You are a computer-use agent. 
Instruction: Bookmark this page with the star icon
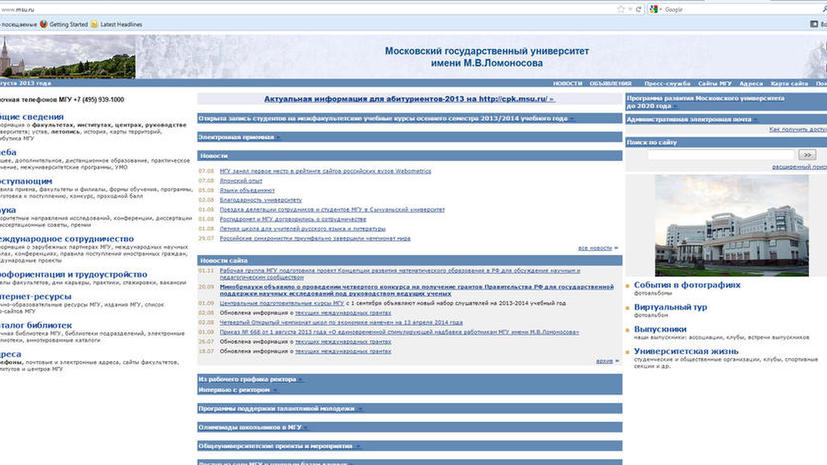pyautogui.click(x=621, y=9)
